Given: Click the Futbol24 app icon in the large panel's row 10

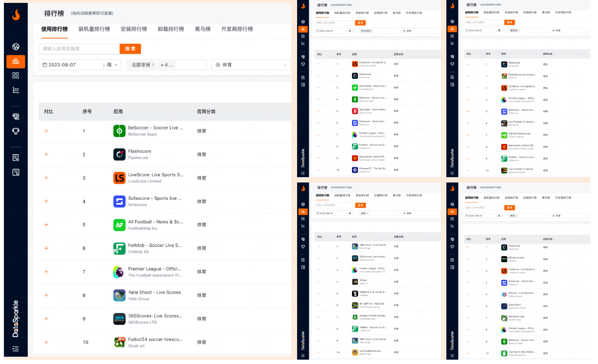Looking at the screenshot, I should [119, 342].
